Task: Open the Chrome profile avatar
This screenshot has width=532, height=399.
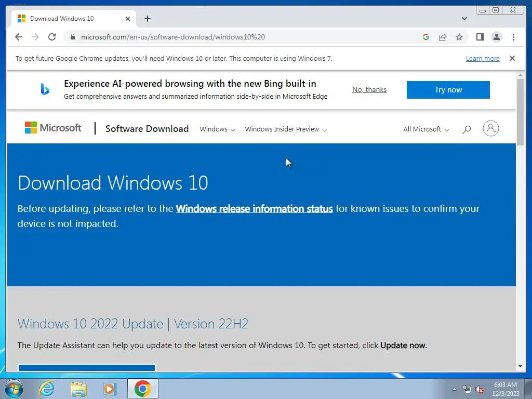Action: [x=496, y=37]
